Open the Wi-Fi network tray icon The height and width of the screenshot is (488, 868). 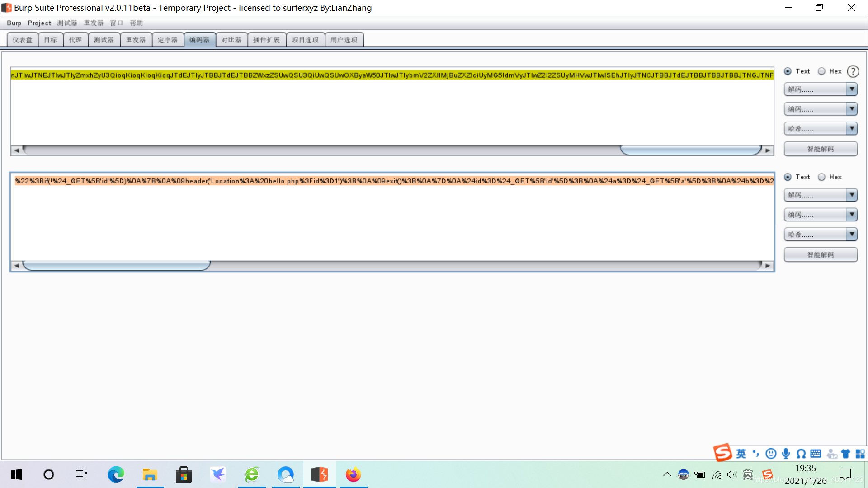point(717,474)
